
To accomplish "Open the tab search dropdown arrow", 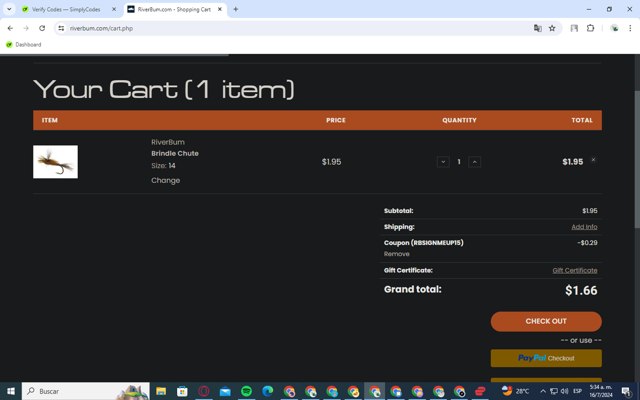I will (9, 9).
